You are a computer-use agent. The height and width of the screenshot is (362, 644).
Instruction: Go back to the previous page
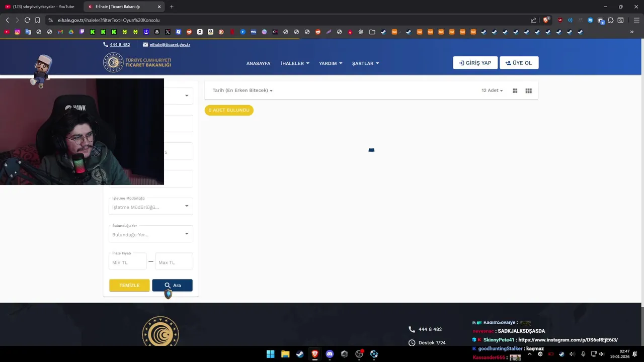(x=7, y=20)
